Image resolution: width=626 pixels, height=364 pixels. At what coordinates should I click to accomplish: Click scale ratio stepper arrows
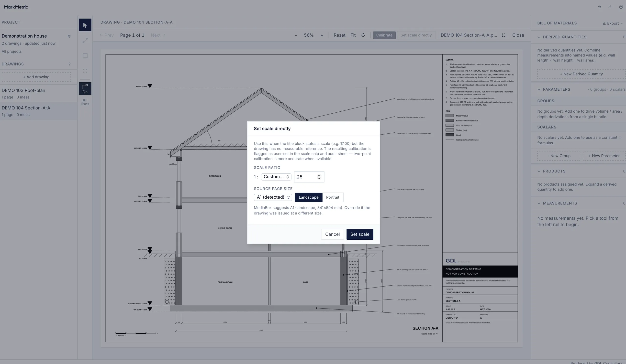319,177
